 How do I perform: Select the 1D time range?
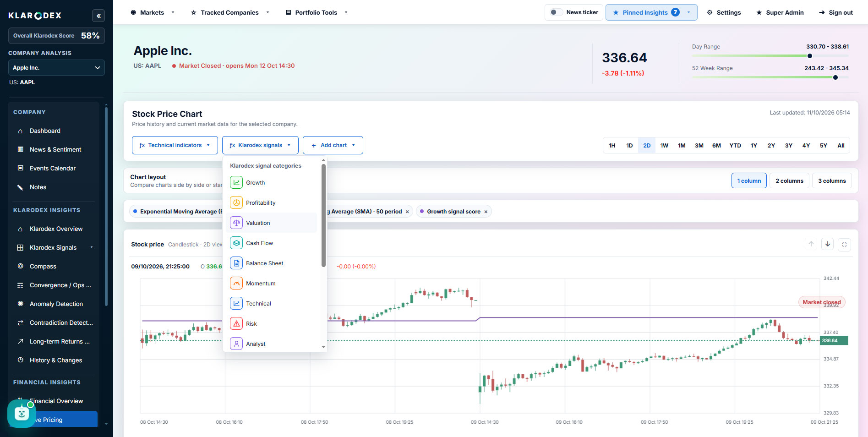(629, 145)
